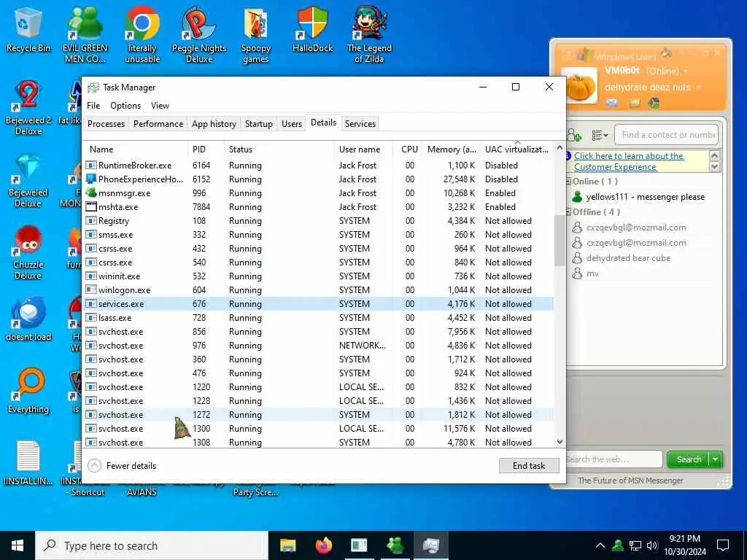
Task: Select the winlogon.exe process row
Action: pos(318,290)
